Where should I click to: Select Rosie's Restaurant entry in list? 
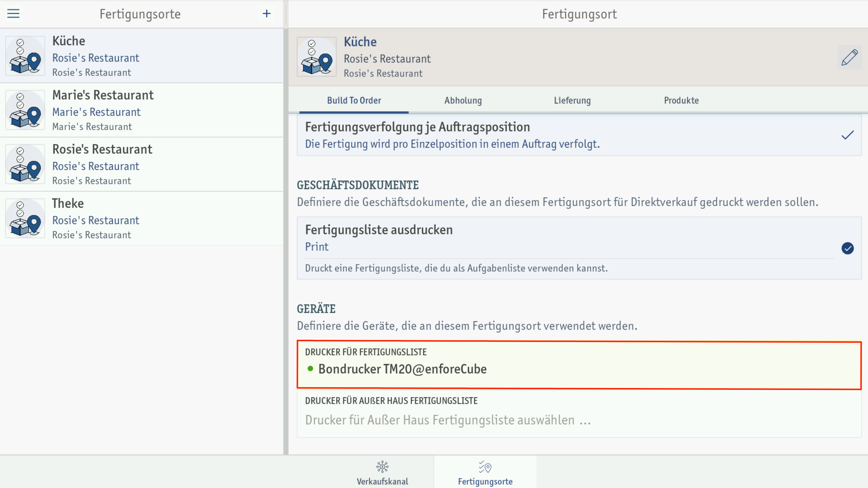pyautogui.click(x=141, y=164)
